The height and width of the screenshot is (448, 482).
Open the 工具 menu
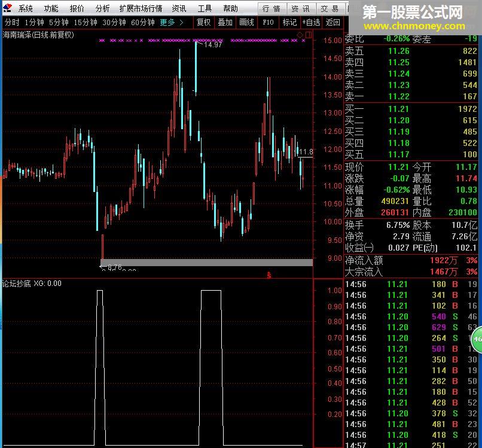pos(205,8)
